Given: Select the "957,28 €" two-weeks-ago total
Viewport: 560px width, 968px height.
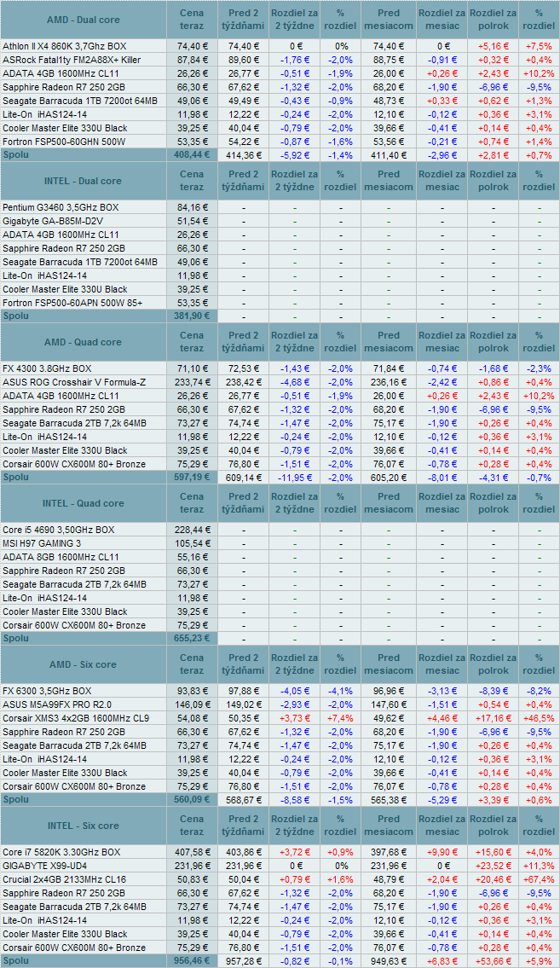Looking at the screenshot, I should [245, 960].
